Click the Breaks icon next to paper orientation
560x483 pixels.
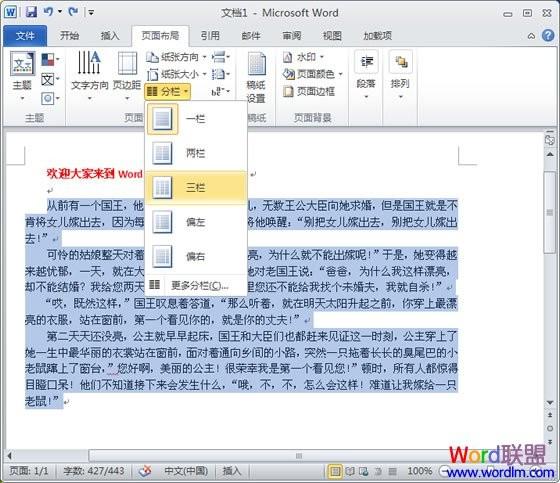tap(221, 57)
